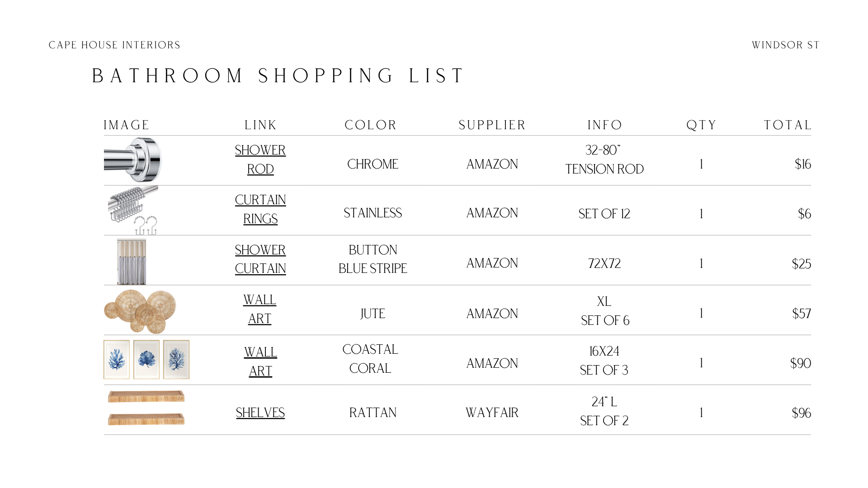Screen dimensions: 868x488
Task: Click the first blue coral framed print
Action: coord(117,360)
